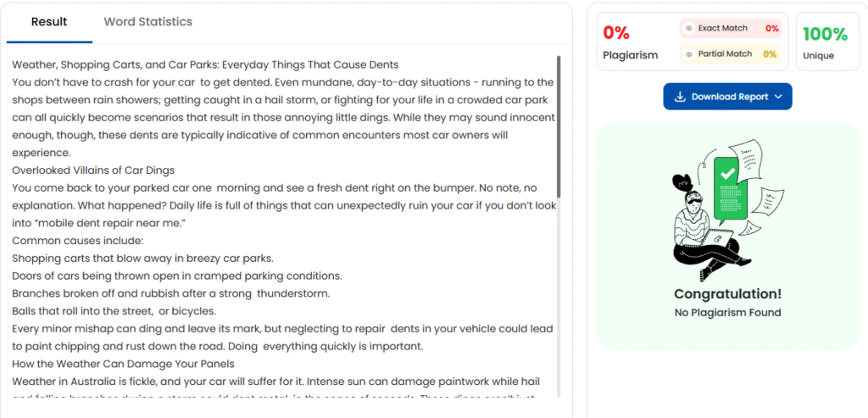Open the Result tab
Image resolution: width=868 pixels, height=418 pixels.
point(49,22)
